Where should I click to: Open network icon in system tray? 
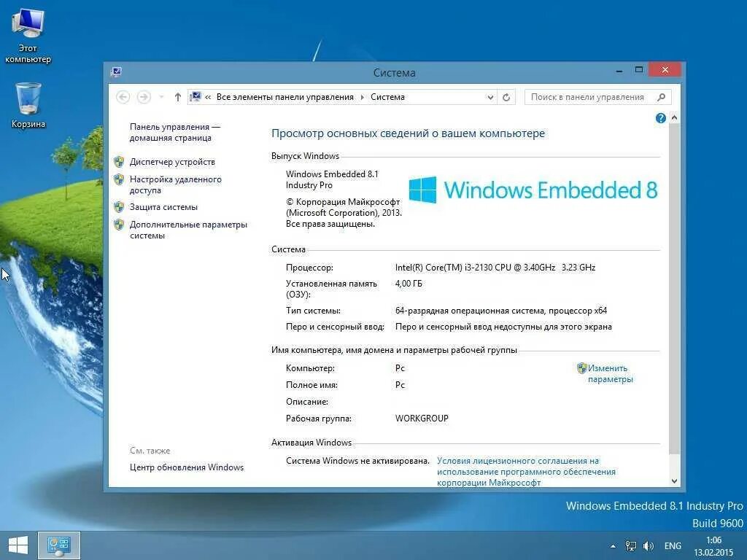631,545
